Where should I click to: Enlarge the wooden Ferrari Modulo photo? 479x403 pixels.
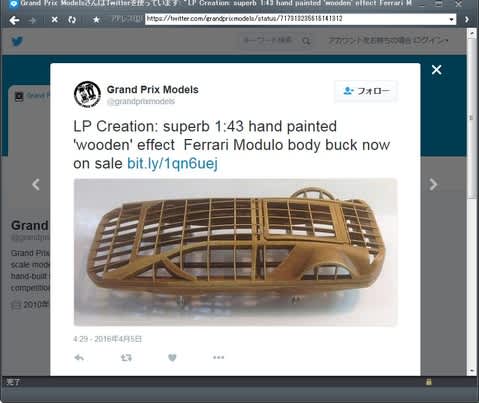235,252
